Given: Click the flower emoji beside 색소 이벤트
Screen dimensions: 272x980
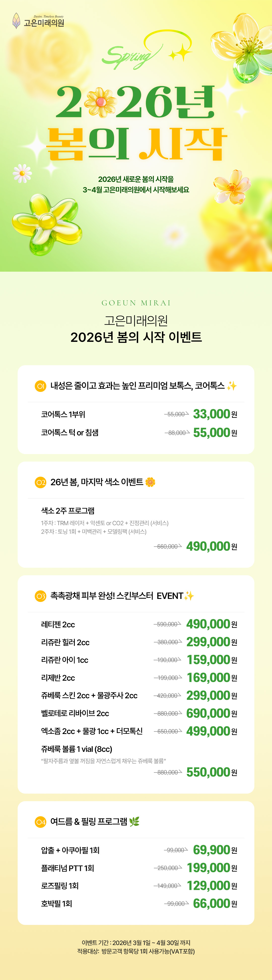Looking at the screenshot, I should [150, 482].
